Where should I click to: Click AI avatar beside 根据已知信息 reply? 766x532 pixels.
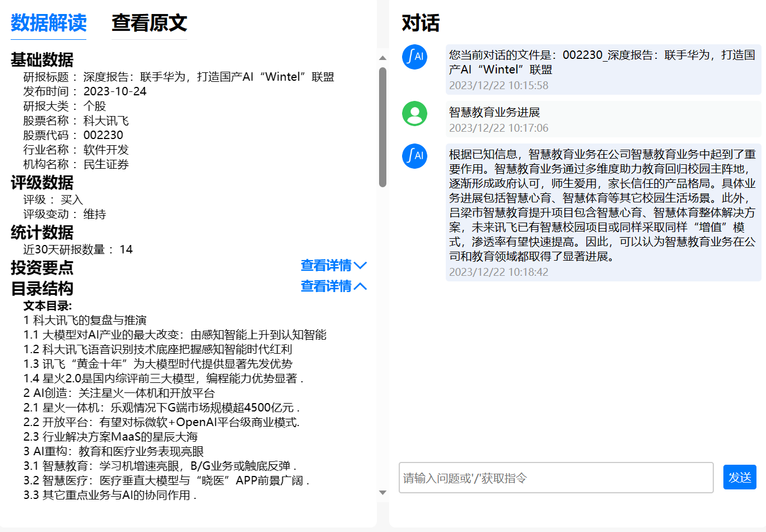414,156
